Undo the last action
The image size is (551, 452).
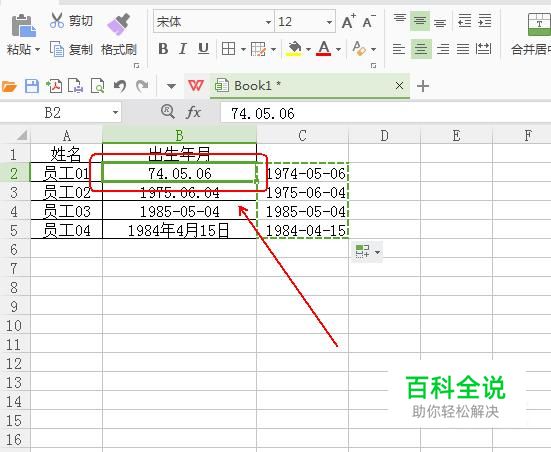(x=120, y=86)
